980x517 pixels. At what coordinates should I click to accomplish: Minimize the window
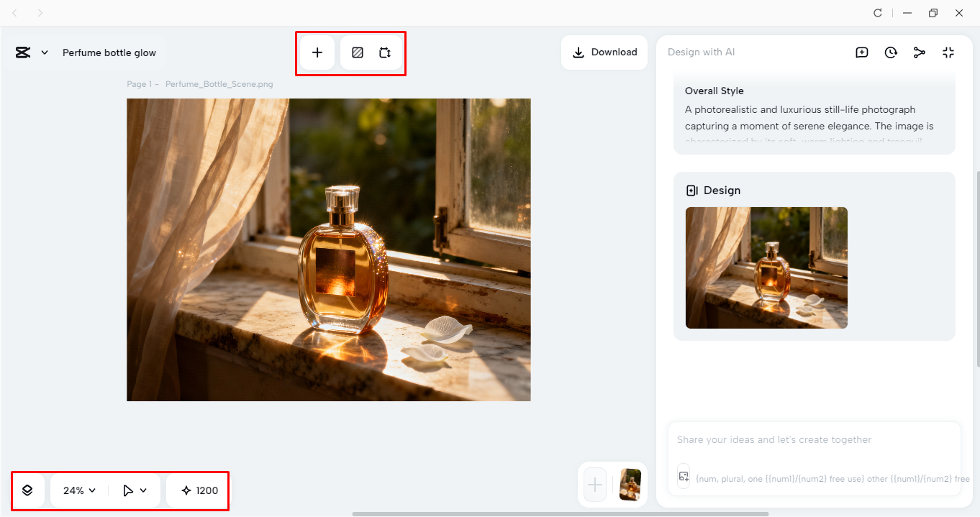pyautogui.click(x=908, y=13)
